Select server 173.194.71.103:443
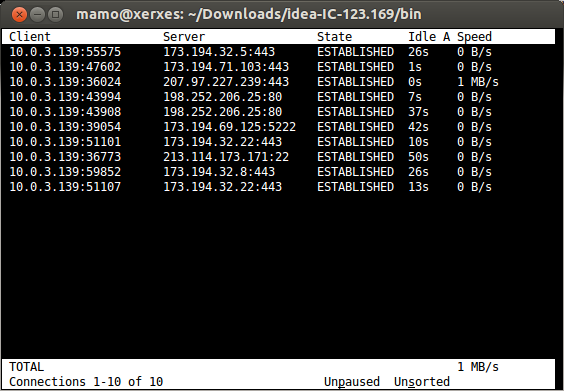564x391 pixels. point(226,67)
